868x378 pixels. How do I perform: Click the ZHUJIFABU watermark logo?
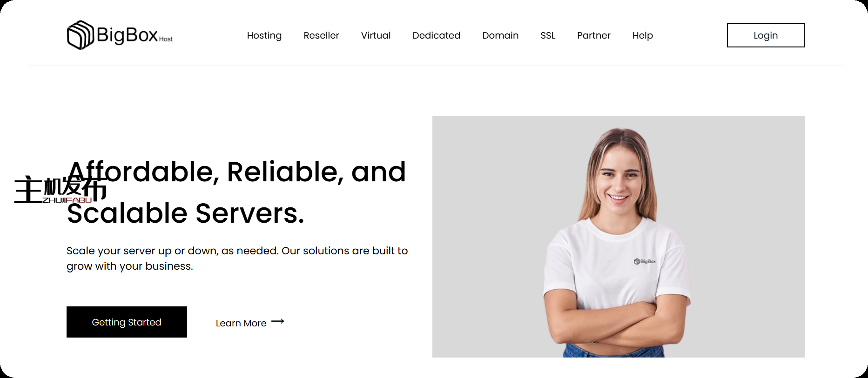[x=61, y=190]
